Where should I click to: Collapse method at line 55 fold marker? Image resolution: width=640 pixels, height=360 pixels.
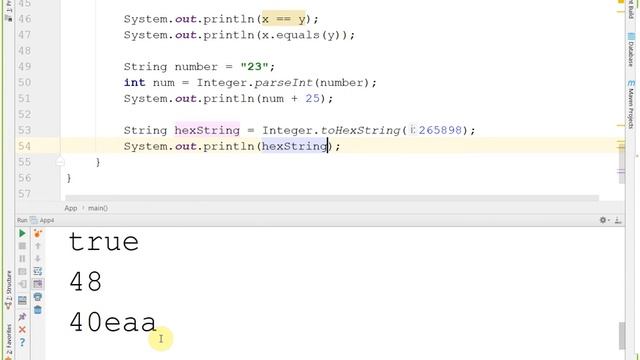pos(60,162)
